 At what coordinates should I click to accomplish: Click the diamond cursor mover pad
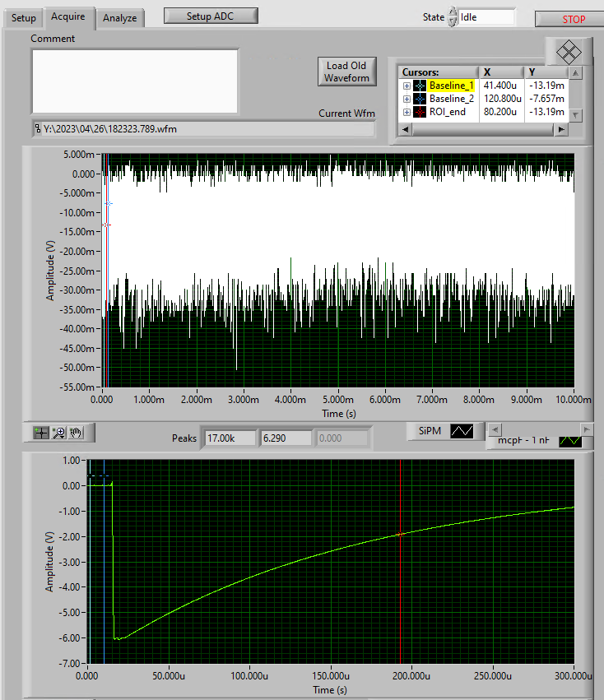(568, 52)
